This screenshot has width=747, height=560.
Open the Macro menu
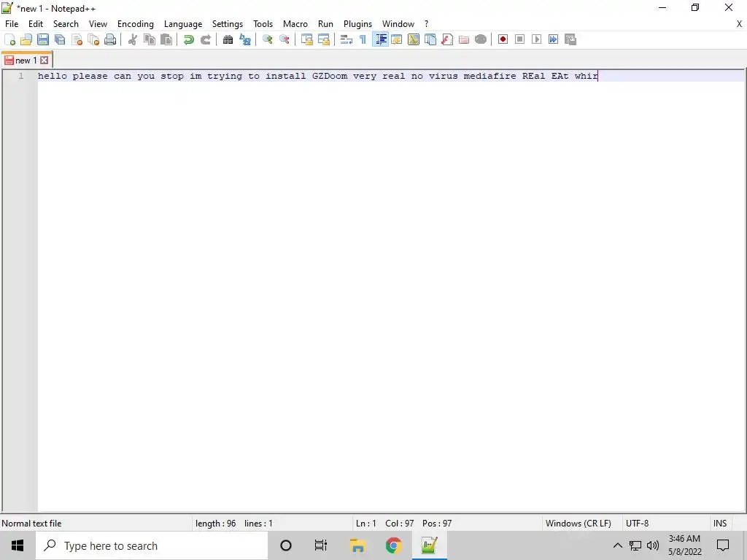point(295,24)
